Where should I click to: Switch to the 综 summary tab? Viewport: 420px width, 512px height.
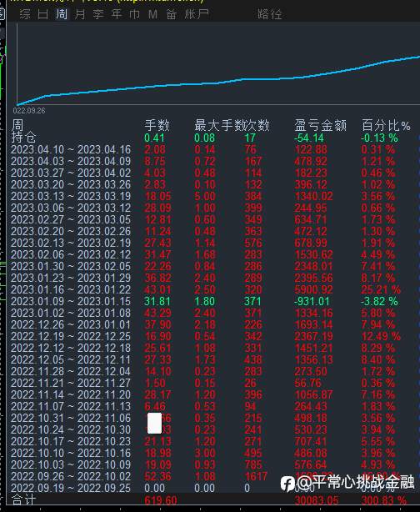coord(25,14)
